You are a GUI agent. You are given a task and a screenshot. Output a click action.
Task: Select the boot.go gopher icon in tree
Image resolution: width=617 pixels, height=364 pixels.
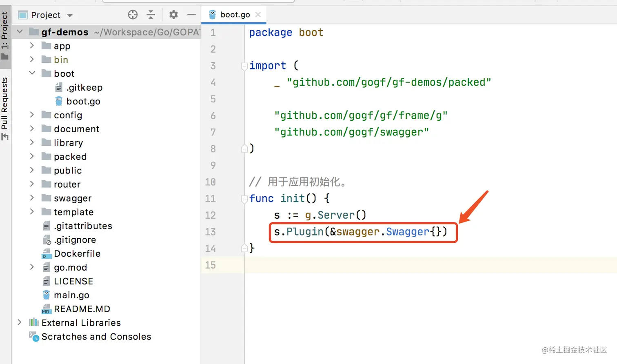click(x=59, y=101)
